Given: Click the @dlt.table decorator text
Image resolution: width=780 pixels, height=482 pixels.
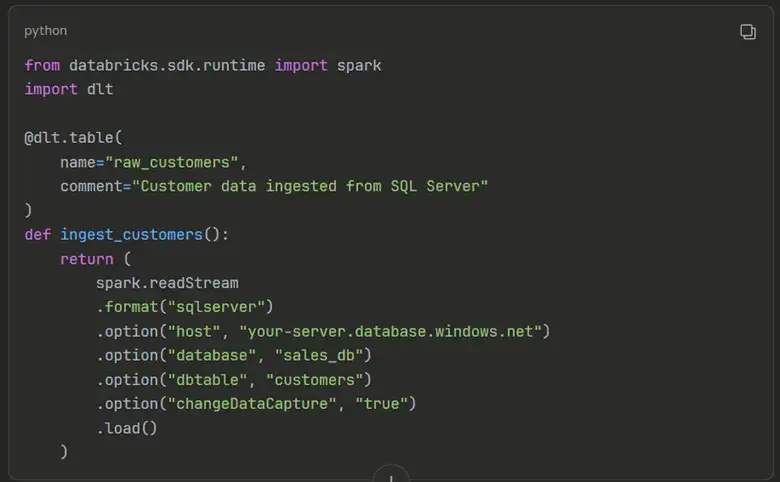Looking at the screenshot, I should [x=73, y=138].
